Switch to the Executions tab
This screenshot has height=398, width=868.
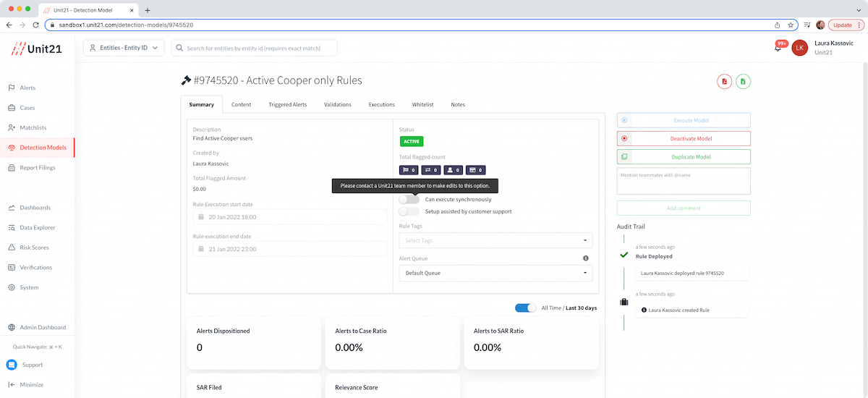(382, 104)
